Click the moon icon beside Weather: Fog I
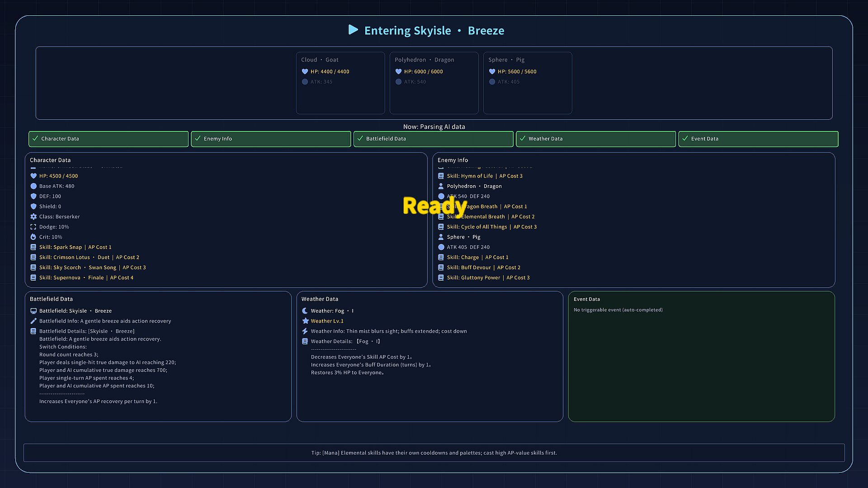The image size is (868, 488). click(305, 311)
